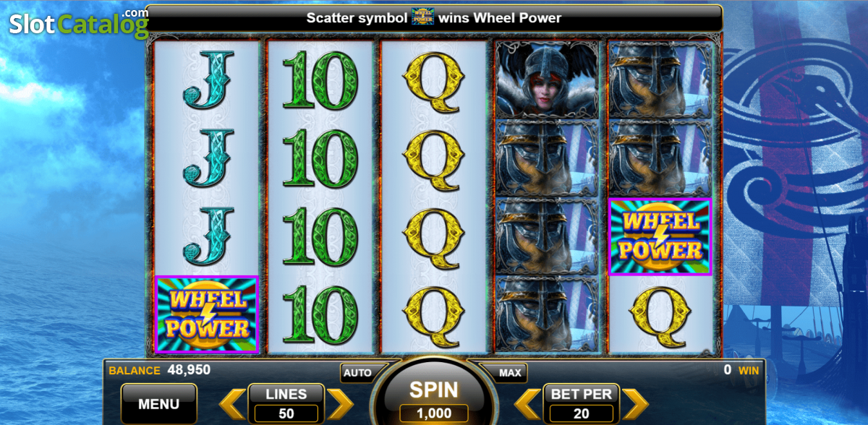Set MAX bet

(x=511, y=373)
